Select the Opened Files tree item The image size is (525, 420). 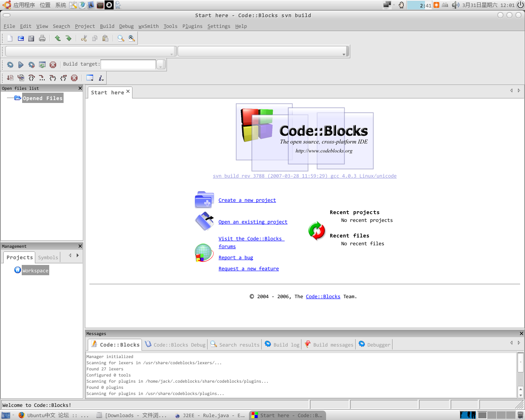(x=43, y=98)
